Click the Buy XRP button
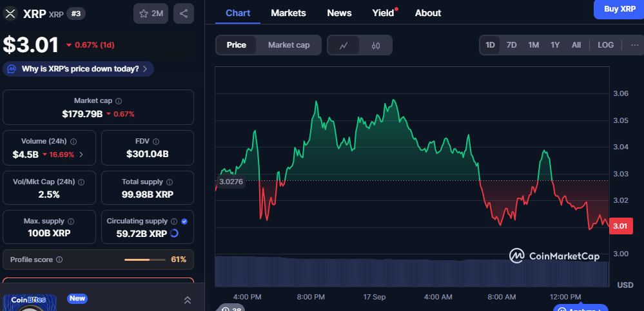The width and height of the screenshot is (644, 311). pyautogui.click(x=619, y=8)
